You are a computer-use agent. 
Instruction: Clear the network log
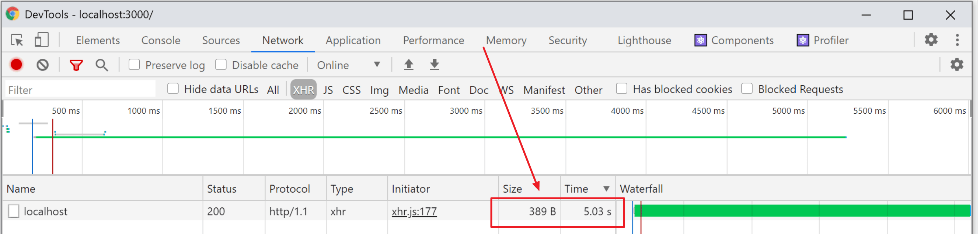coord(43,65)
